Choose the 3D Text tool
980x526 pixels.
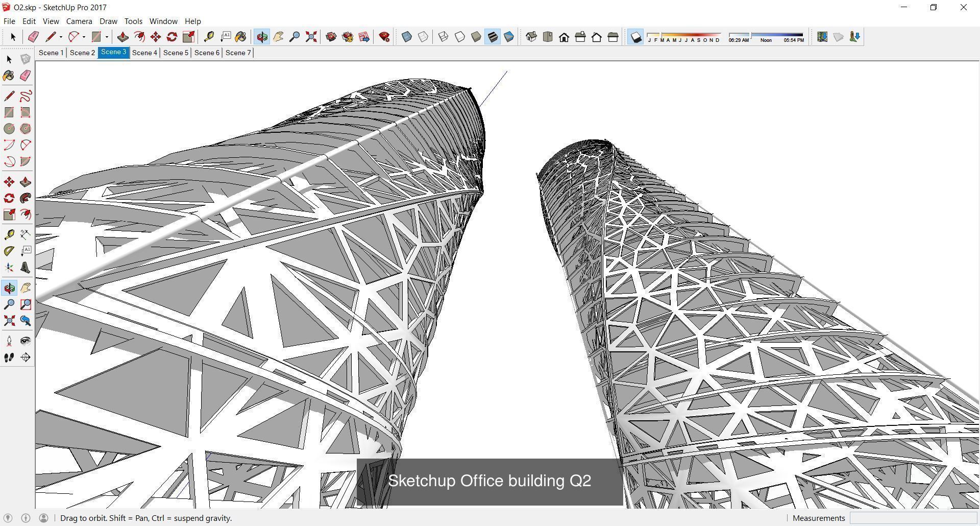(x=25, y=267)
